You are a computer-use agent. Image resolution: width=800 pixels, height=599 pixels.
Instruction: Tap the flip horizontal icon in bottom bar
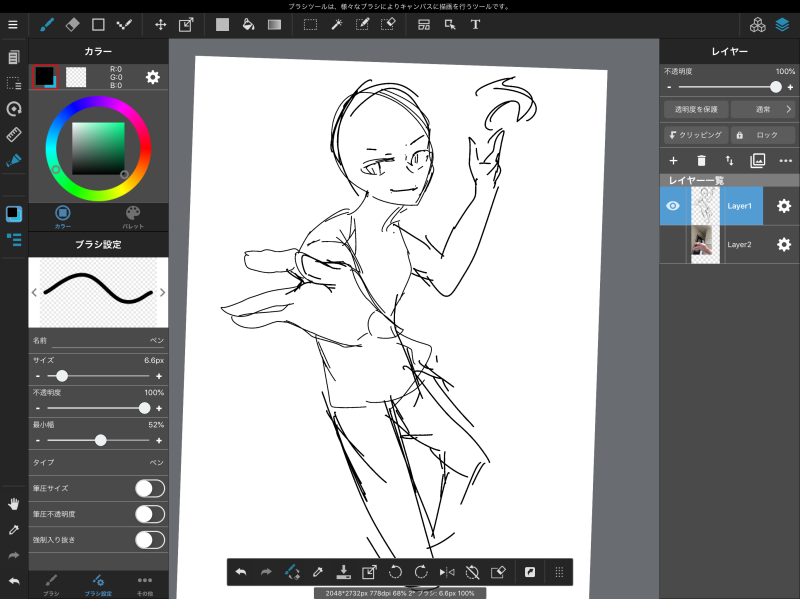point(447,572)
